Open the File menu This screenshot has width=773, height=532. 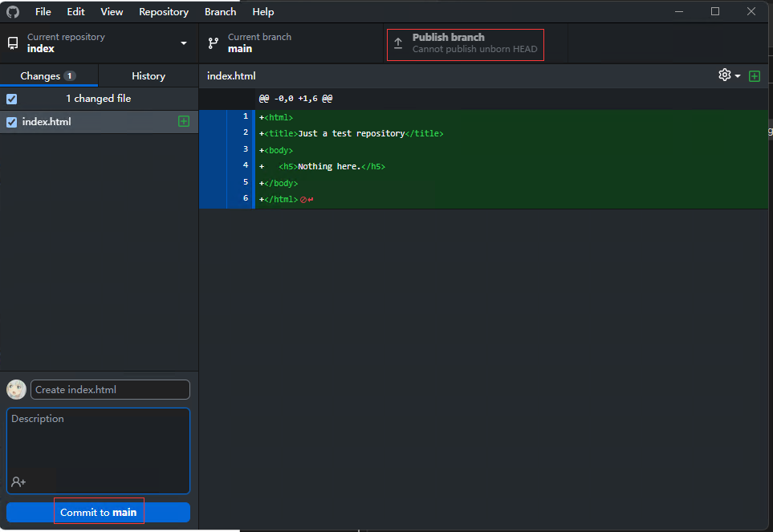click(x=43, y=12)
